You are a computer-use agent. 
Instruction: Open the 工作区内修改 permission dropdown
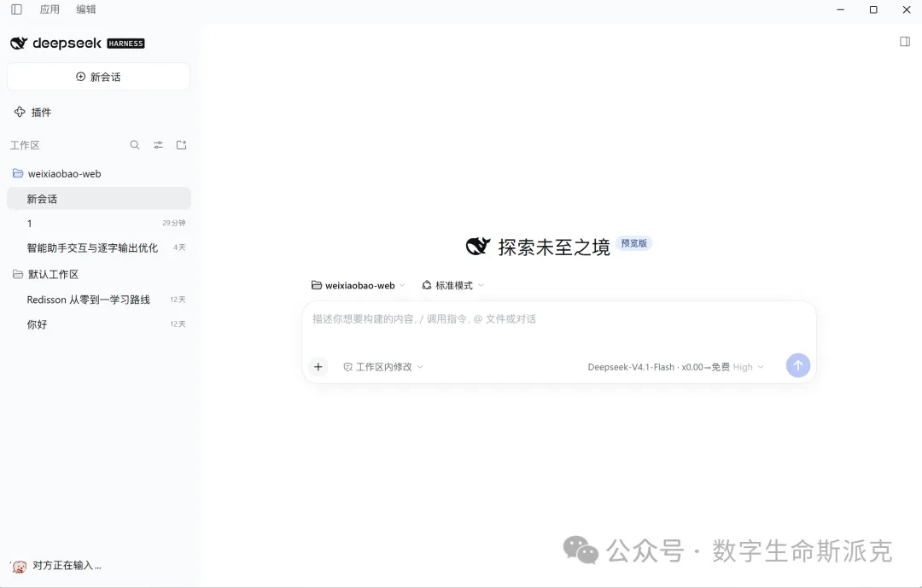click(382, 367)
